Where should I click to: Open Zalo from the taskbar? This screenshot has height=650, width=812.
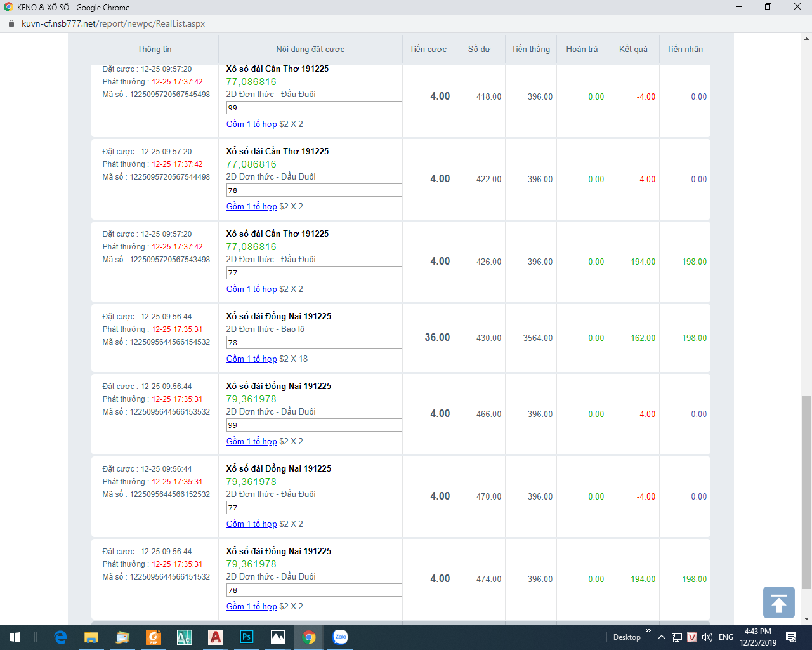tap(341, 637)
